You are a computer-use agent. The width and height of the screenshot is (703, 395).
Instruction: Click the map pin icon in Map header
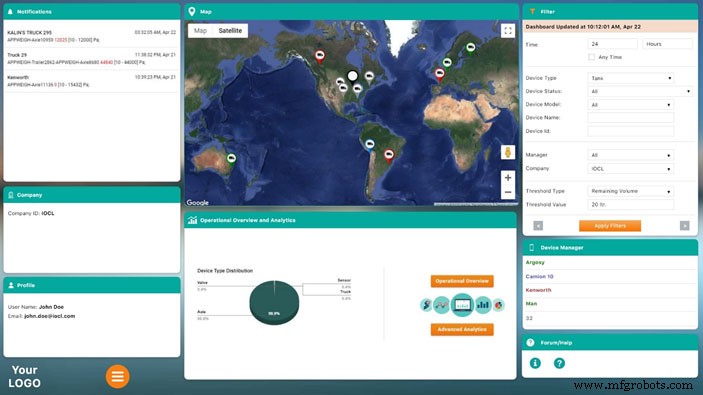(x=192, y=12)
